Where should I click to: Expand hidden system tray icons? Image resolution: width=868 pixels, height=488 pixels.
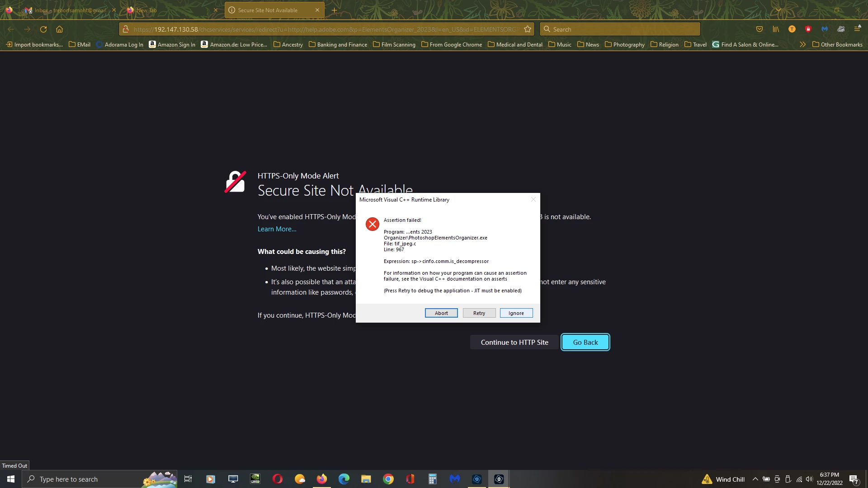tap(755, 479)
